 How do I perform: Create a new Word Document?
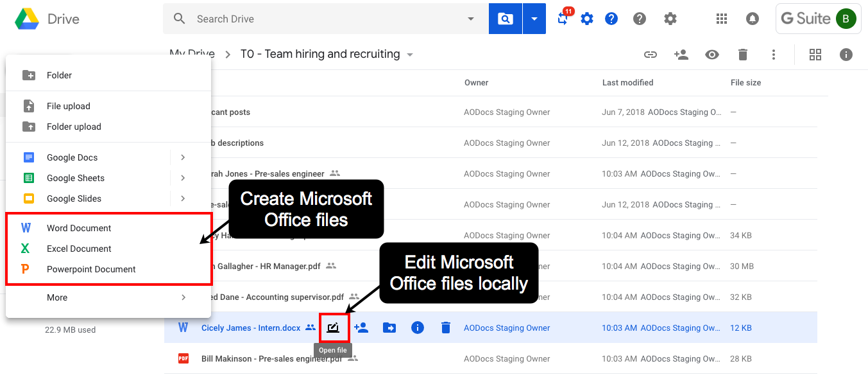[108, 228]
